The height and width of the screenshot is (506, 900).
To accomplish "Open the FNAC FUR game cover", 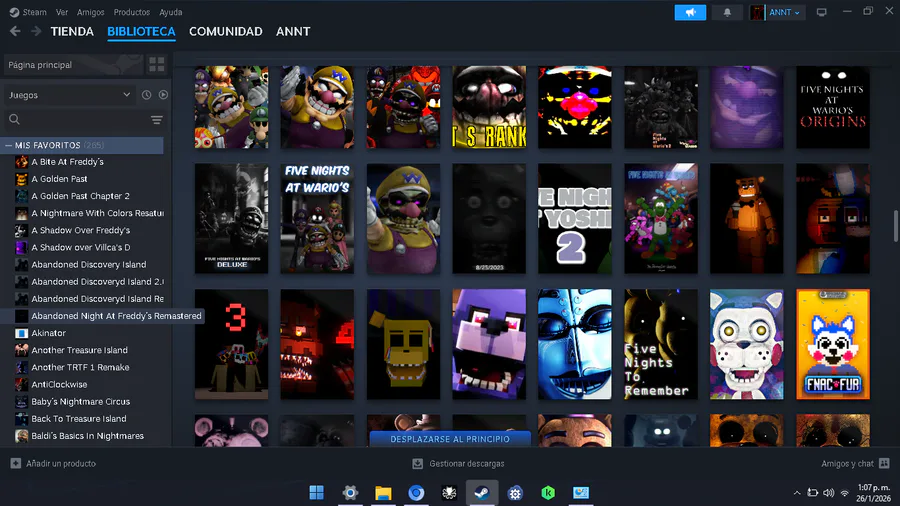I will 833,344.
